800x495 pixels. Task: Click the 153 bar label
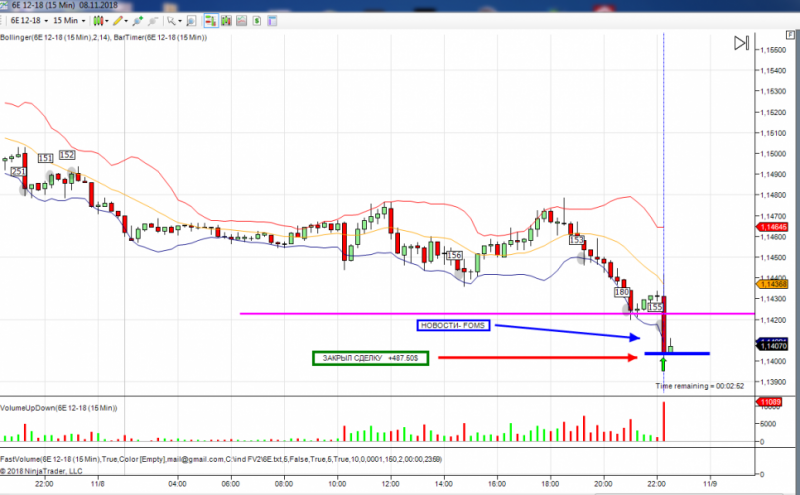(577, 240)
